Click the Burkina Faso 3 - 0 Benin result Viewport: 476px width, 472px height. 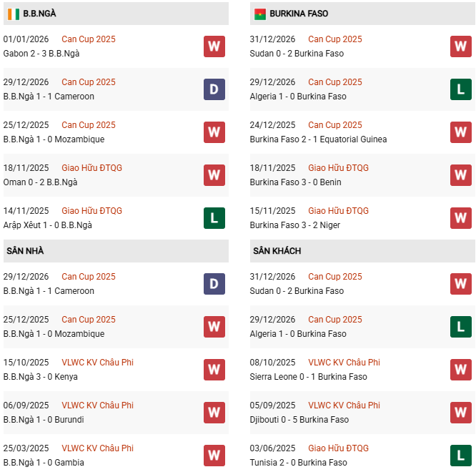click(x=295, y=182)
